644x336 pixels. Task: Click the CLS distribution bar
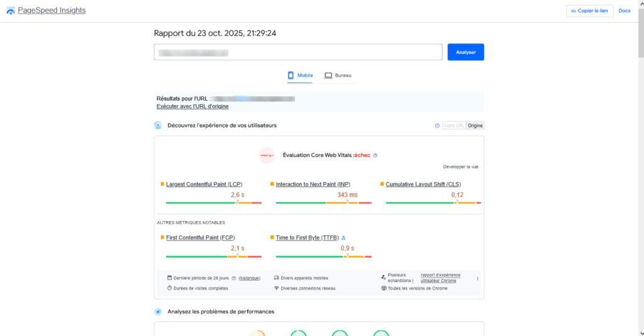[x=433, y=203]
